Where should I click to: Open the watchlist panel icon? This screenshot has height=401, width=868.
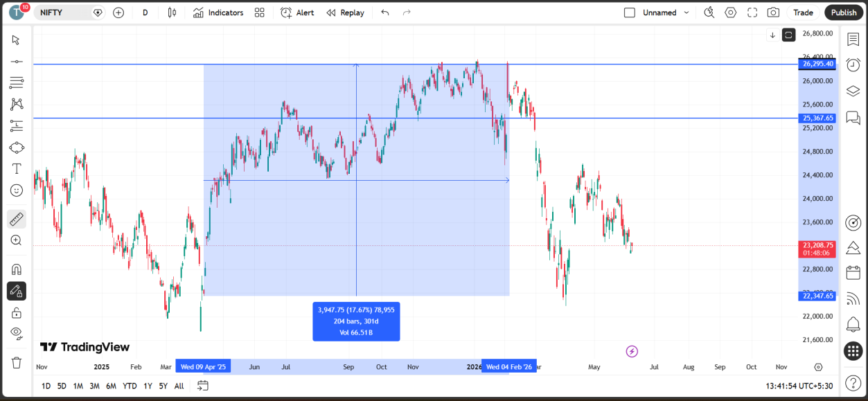[x=853, y=39]
